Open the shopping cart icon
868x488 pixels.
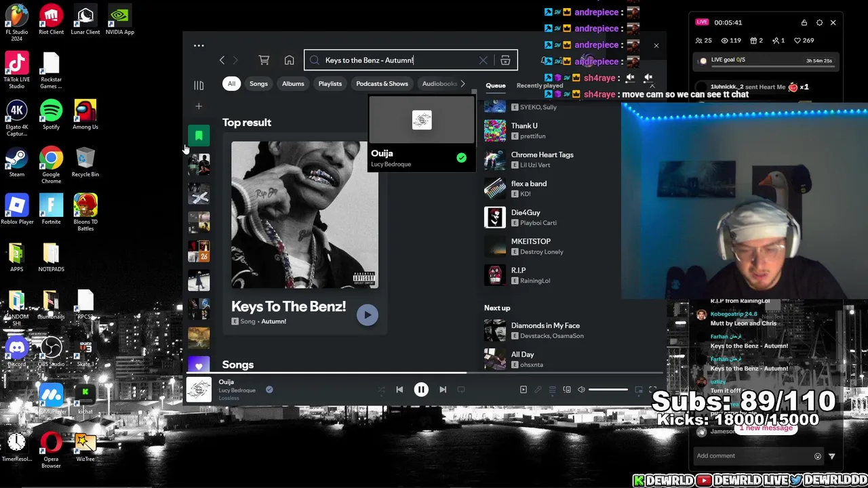pyautogui.click(x=264, y=60)
